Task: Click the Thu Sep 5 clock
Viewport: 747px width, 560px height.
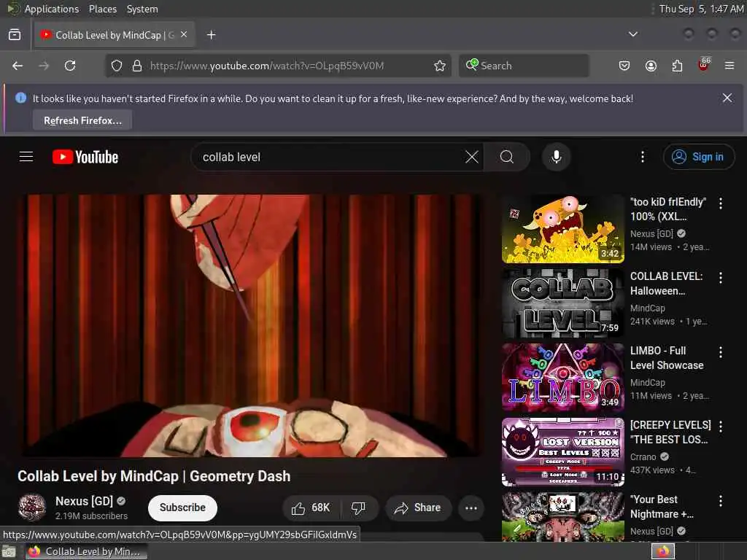Action: [701, 9]
